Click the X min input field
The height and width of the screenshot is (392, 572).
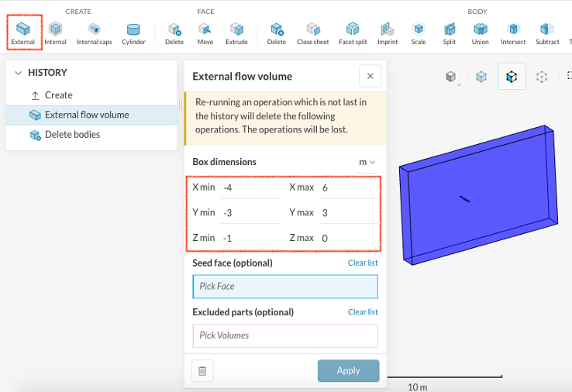pyautogui.click(x=250, y=188)
